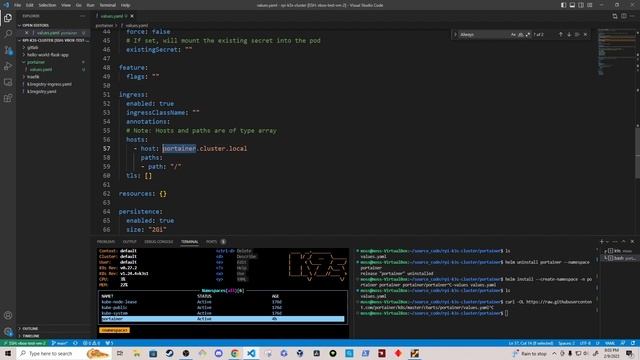
Task: Click the errors and warnings count in the status bar
Action: tap(91, 343)
